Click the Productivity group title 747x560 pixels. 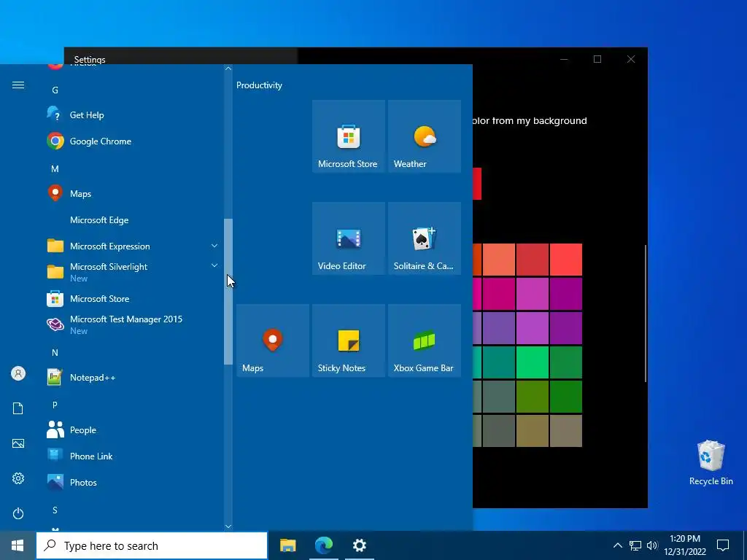point(259,85)
